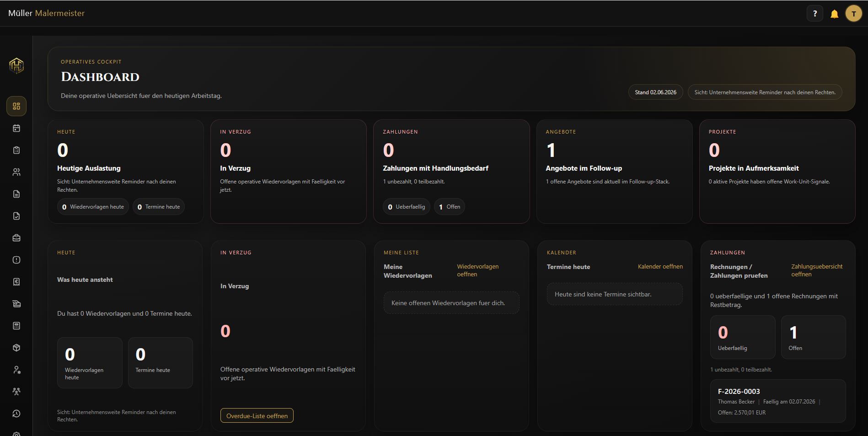Click the "Thomas Becker" name on invoice
Viewport: 868px width, 436px height.
[x=736, y=402]
